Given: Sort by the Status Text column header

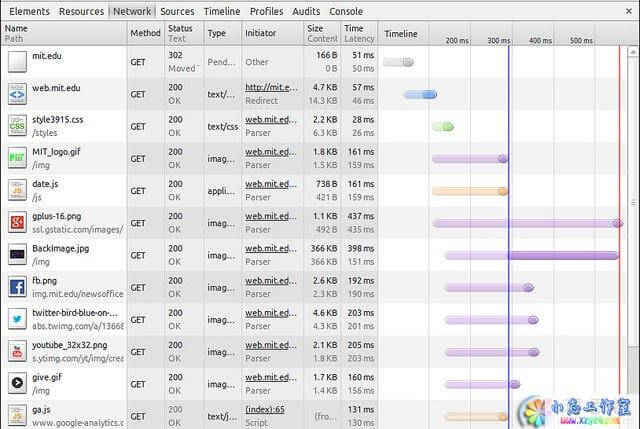Looking at the screenshot, I should [x=184, y=33].
